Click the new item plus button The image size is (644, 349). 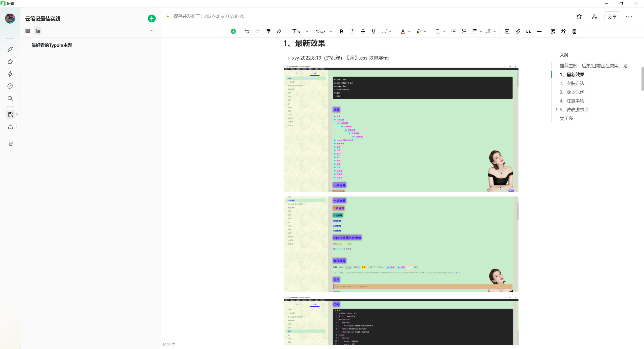[10, 34]
